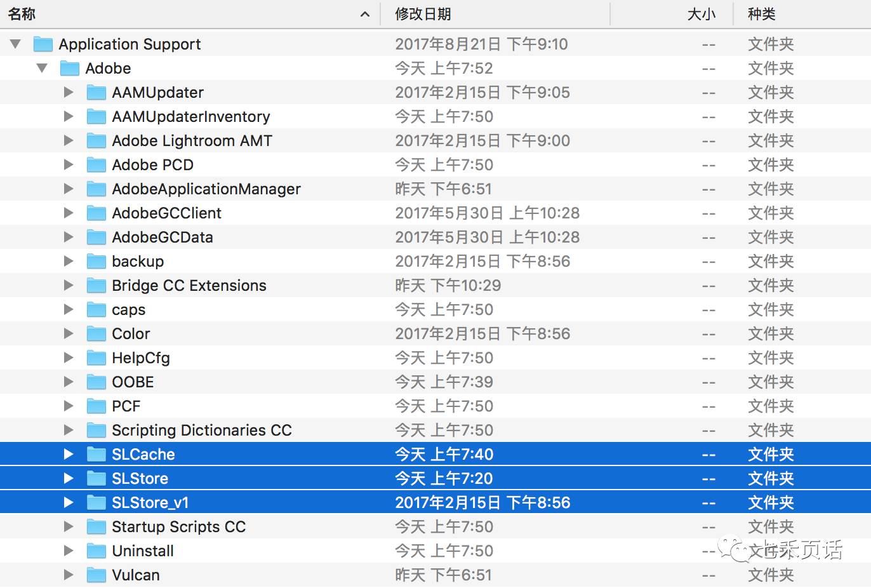Collapse the Application Support folder
The width and height of the screenshot is (871, 588).
point(15,44)
